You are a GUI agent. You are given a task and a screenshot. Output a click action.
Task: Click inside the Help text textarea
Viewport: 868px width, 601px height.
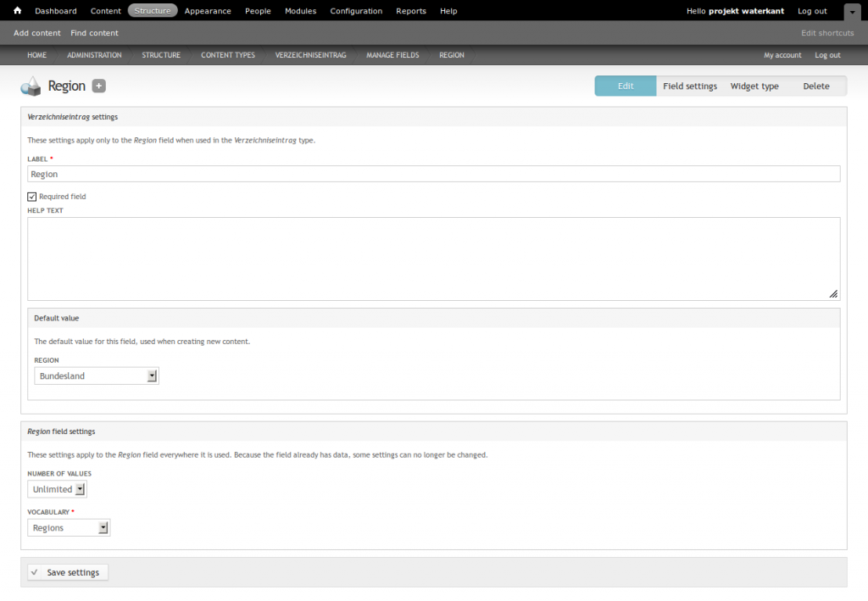(x=433, y=259)
